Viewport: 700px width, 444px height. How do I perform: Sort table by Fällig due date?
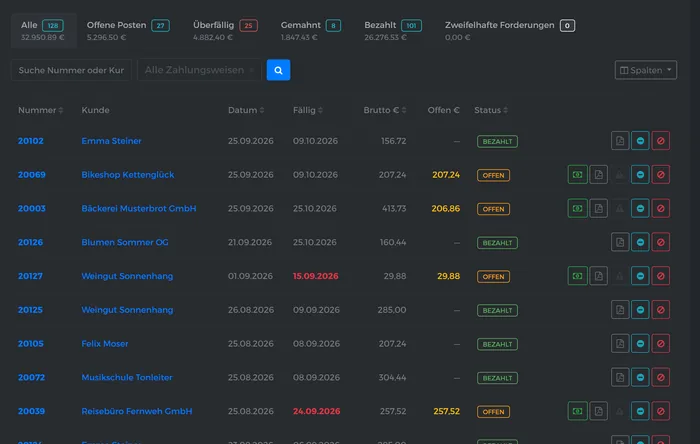[308, 110]
